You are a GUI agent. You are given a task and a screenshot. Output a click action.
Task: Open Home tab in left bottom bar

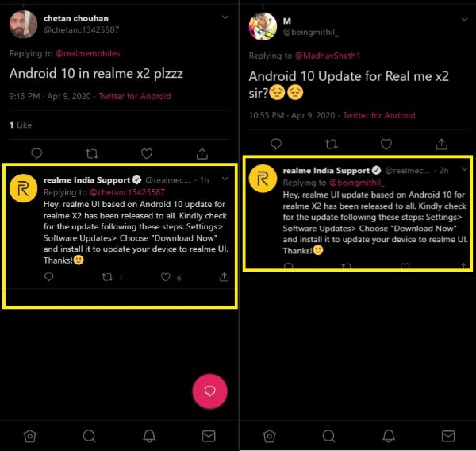(x=30, y=436)
